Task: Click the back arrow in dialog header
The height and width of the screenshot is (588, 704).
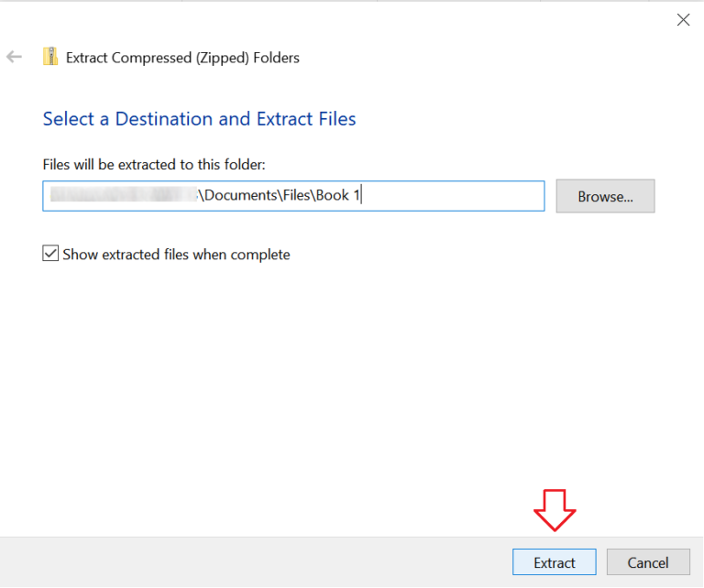Action: click(x=14, y=57)
